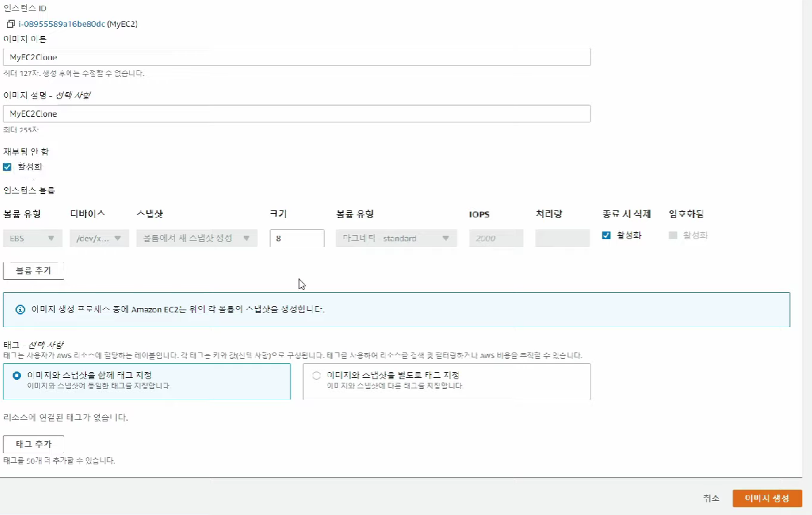Click the IOPS column header
Screen dimensions: 812x515
pos(479,214)
